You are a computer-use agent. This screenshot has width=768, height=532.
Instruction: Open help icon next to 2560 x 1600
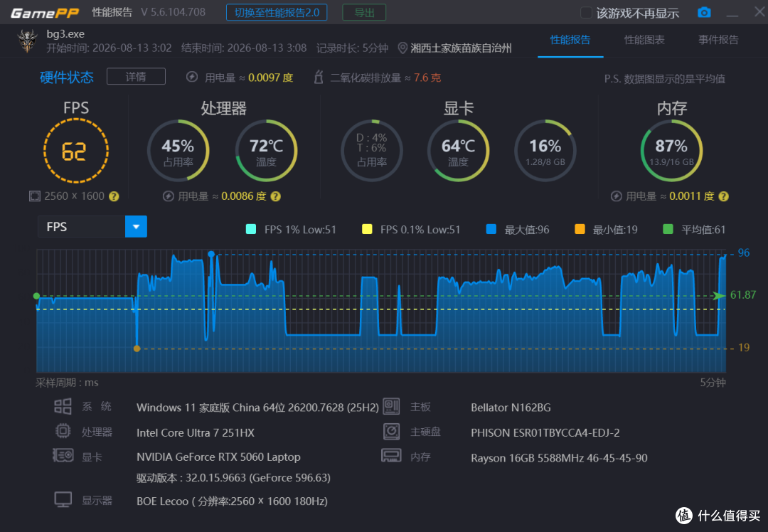pos(114,196)
